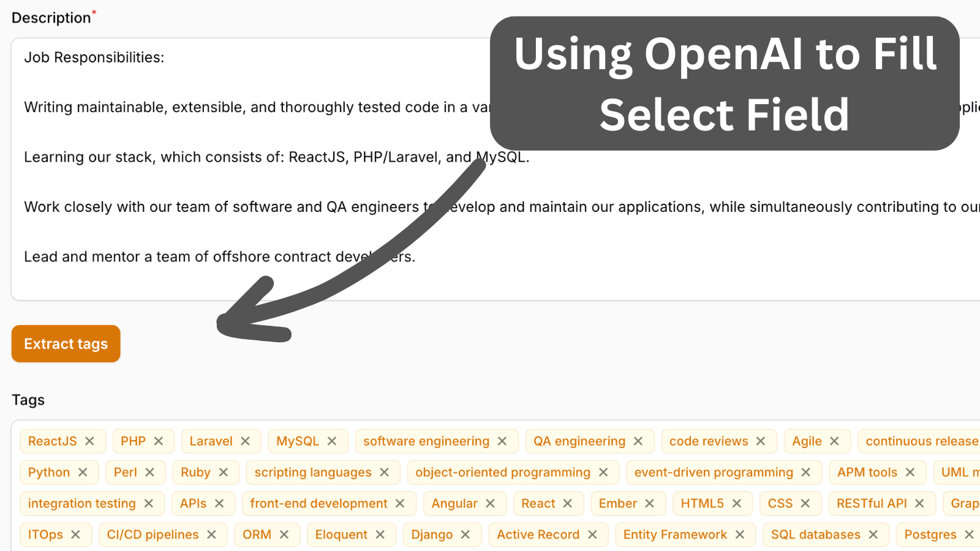Remove the object-oriented programming tag
Image resolution: width=980 pixels, height=551 pixels.
[x=603, y=472]
